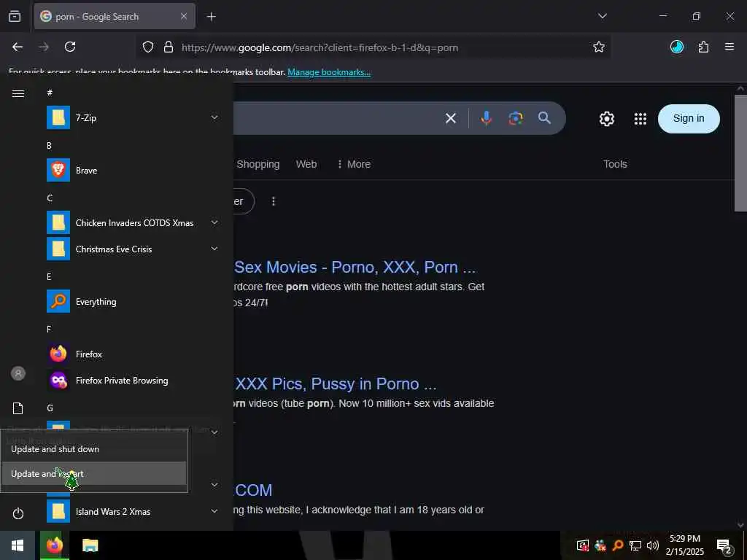Open the Extensions puzzle-piece menu
This screenshot has height=560, width=747.
click(703, 47)
